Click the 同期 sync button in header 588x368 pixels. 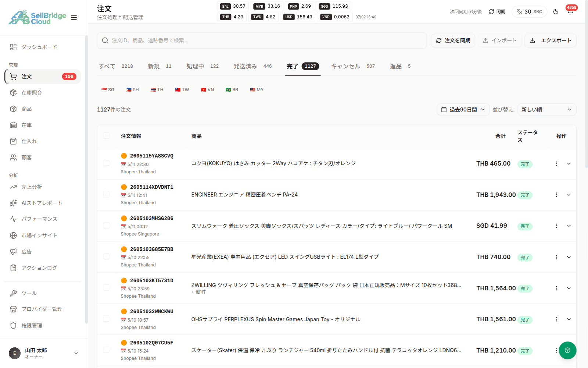497,12
